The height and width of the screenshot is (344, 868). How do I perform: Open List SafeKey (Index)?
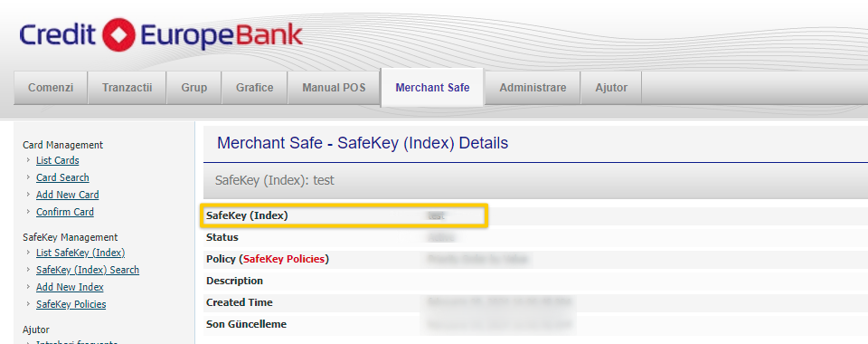pos(80,253)
